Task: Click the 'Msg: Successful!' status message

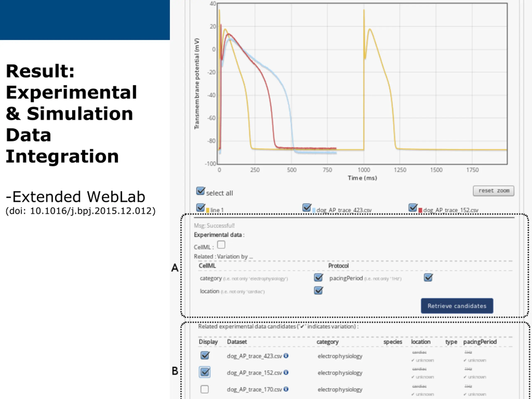Action: (x=214, y=226)
